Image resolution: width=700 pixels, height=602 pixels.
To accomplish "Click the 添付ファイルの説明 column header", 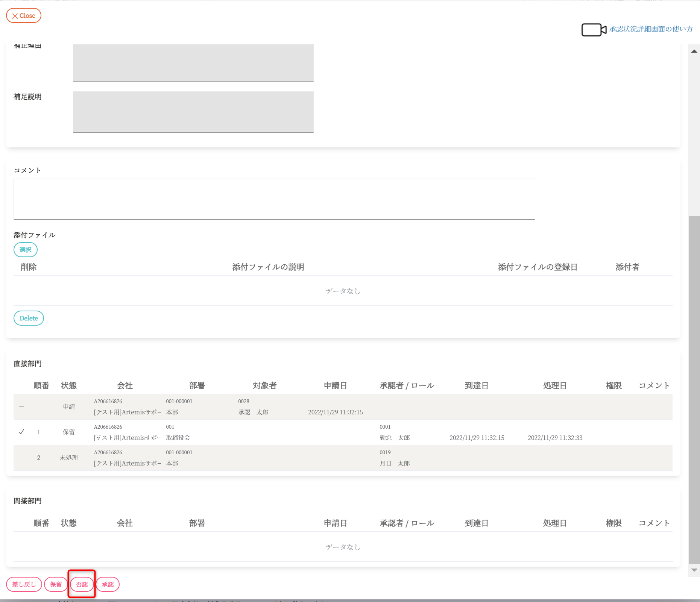I will coord(268,267).
